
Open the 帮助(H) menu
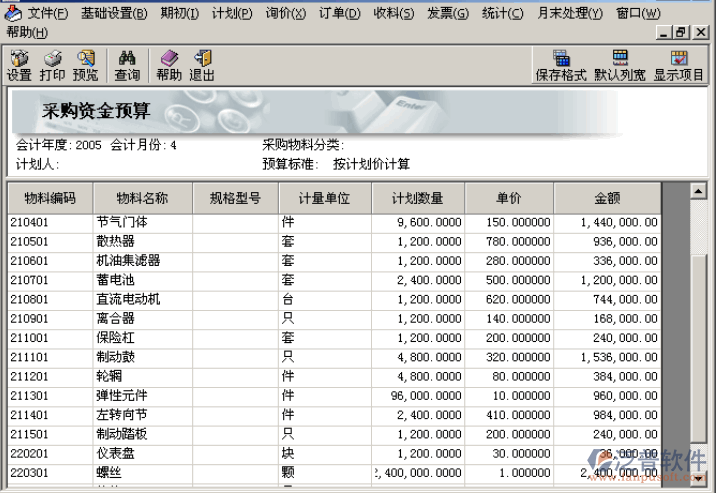[27, 32]
